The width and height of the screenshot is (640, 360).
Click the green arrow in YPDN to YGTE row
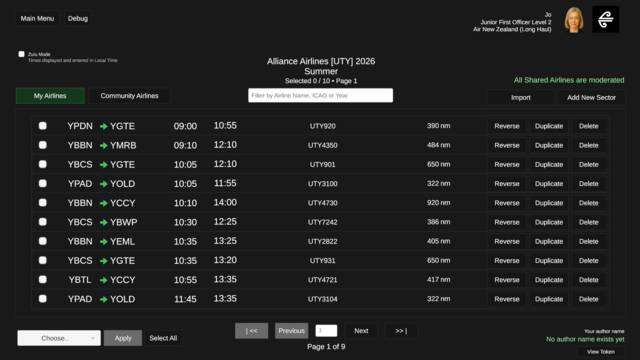point(104,127)
